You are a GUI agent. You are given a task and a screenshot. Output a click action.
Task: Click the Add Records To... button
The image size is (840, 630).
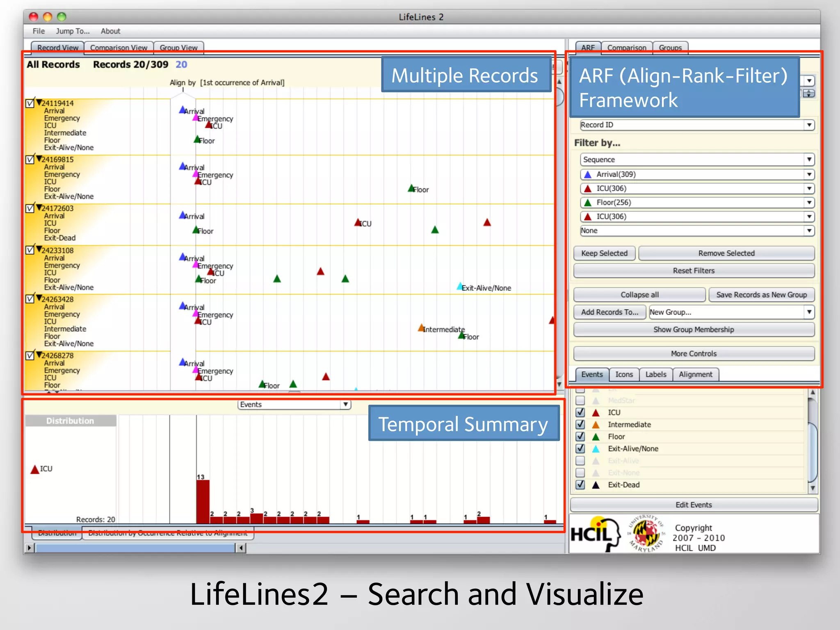click(609, 312)
